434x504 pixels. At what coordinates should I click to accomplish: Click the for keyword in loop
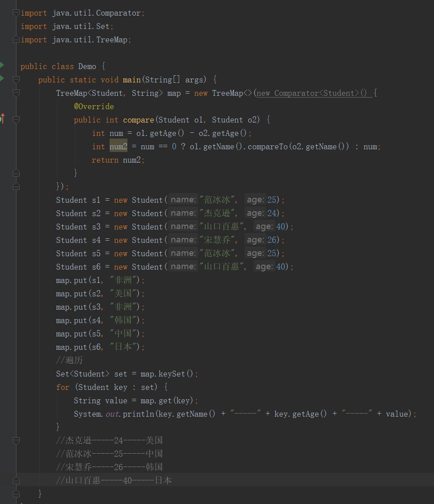63,387
